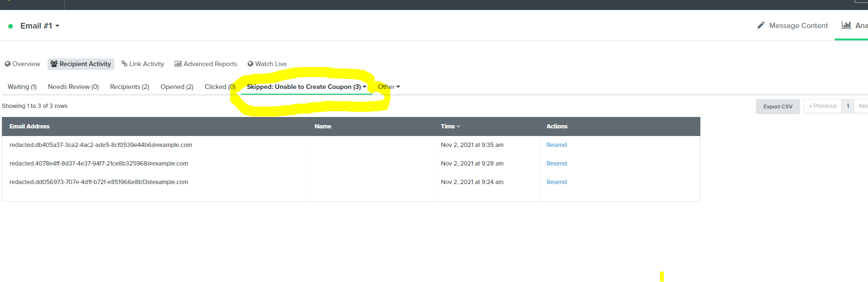Click the email address starting redacted.db405a37
Image resolution: width=868 pixels, height=282 pixels.
point(101,145)
